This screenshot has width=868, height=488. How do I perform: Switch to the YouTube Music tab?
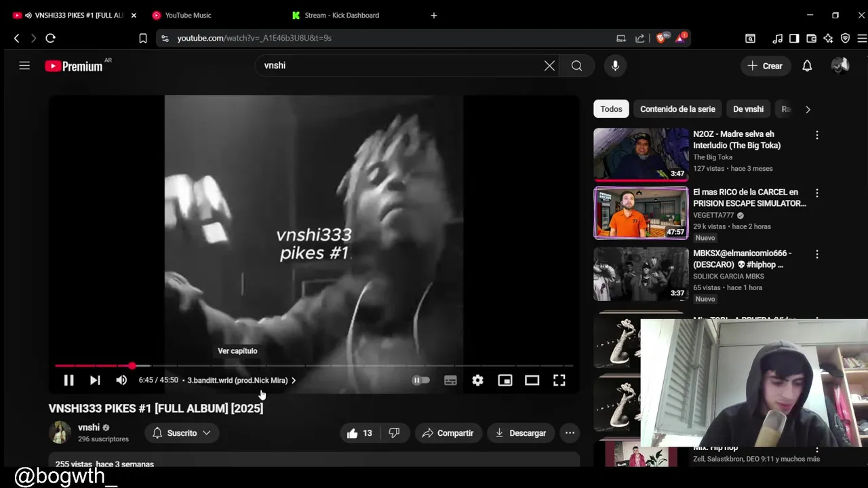[x=210, y=15]
